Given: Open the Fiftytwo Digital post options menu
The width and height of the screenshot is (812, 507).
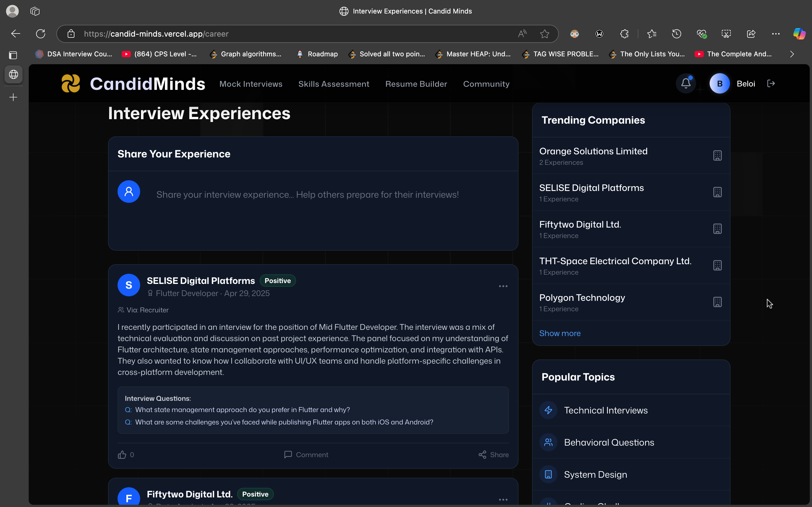Looking at the screenshot, I should (x=503, y=499).
